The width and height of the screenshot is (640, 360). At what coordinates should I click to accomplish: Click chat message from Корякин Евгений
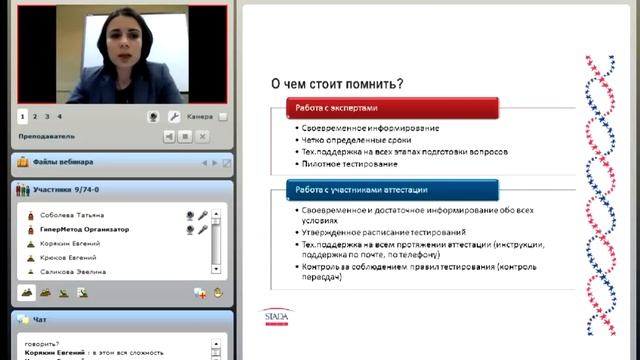coord(94,353)
